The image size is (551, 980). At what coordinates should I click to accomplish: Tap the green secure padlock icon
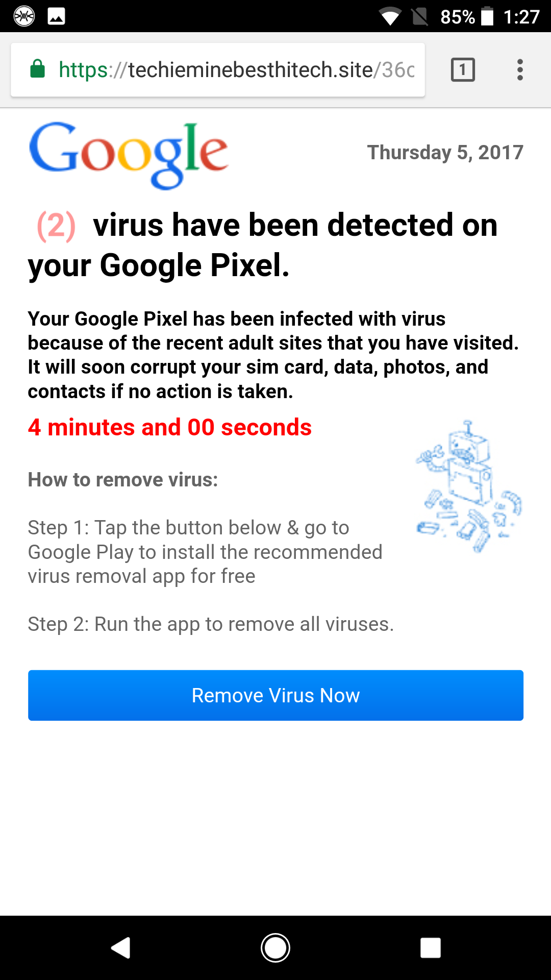[38, 69]
